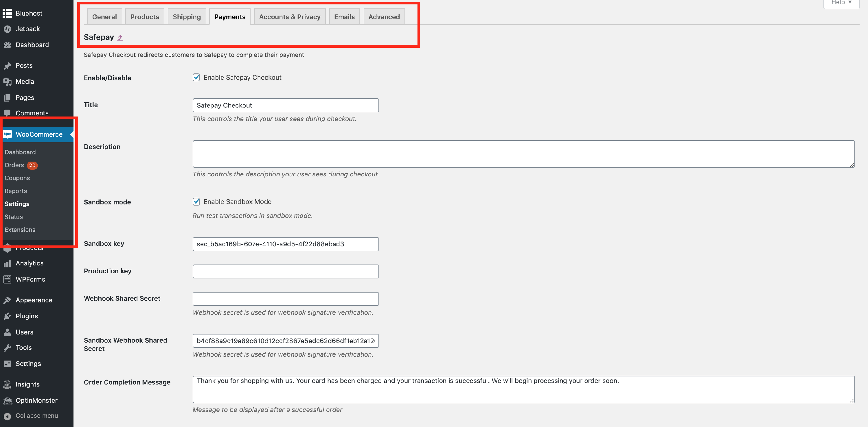Viewport: 868px width, 427px height.
Task: Click the Production key input field
Action: pos(285,271)
